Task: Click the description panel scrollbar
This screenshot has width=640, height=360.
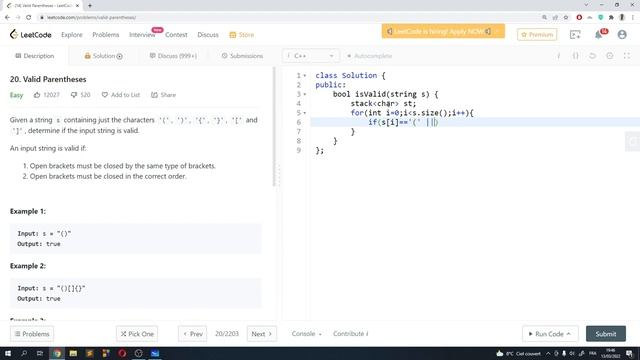Action: pyautogui.click(x=274, y=127)
